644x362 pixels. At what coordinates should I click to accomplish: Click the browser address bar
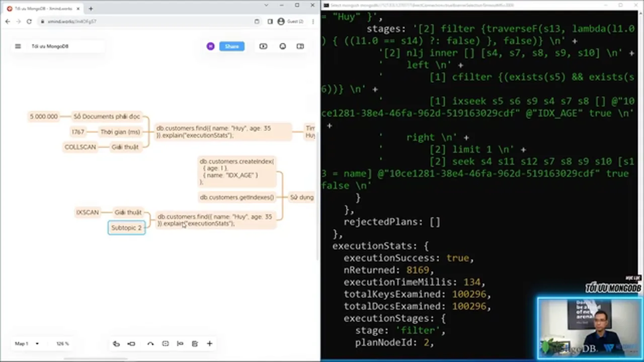(x=148, y=22)
